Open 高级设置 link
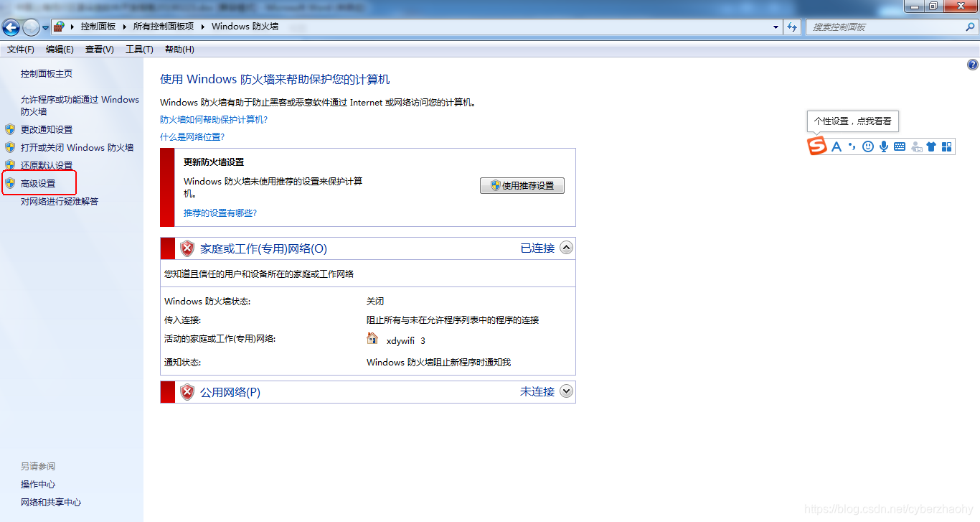 coord(38,184)
